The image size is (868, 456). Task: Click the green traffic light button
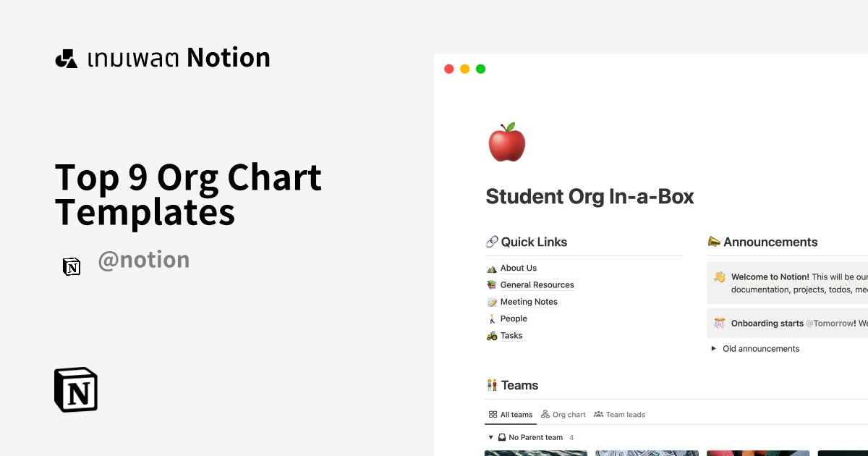[x=480, y=68]
